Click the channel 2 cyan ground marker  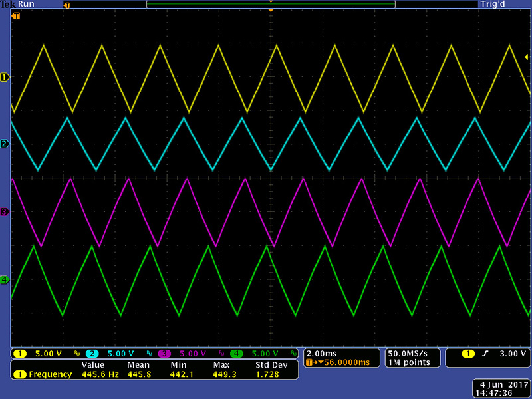pos(5,144)
